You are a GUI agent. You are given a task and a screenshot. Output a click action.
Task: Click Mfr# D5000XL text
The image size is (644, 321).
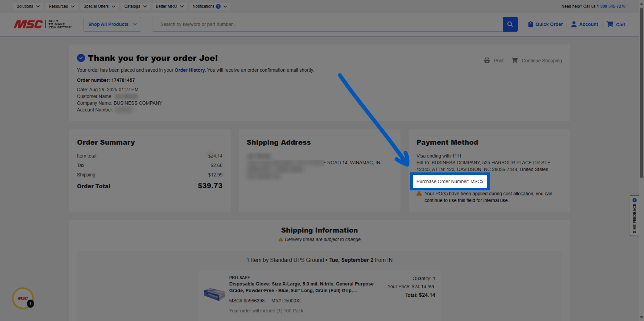(286, 301)
